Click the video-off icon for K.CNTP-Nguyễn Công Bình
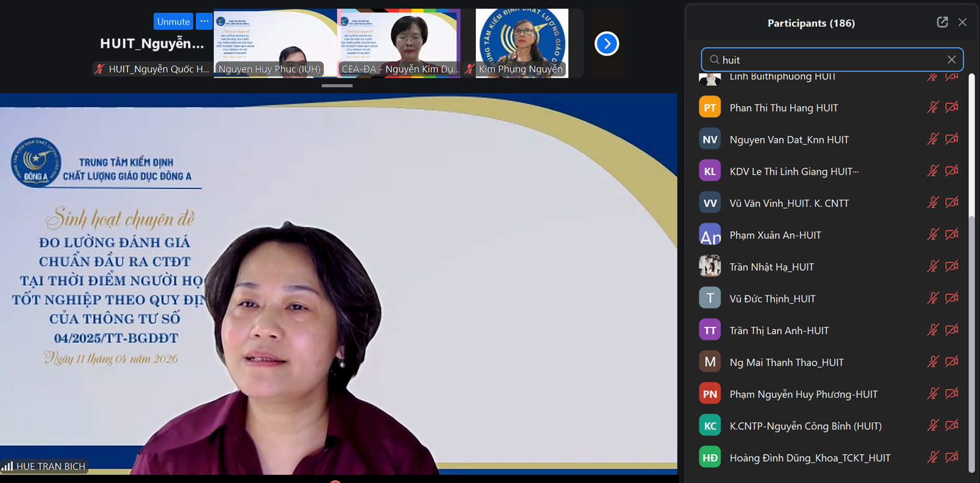Image resolution: width=980 pixels, height=483 pixels. click(x=952, y=425)
